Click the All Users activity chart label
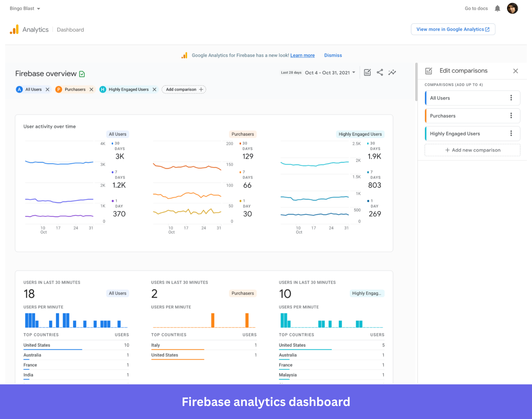The image size is (532, 419). coord(118,134)
